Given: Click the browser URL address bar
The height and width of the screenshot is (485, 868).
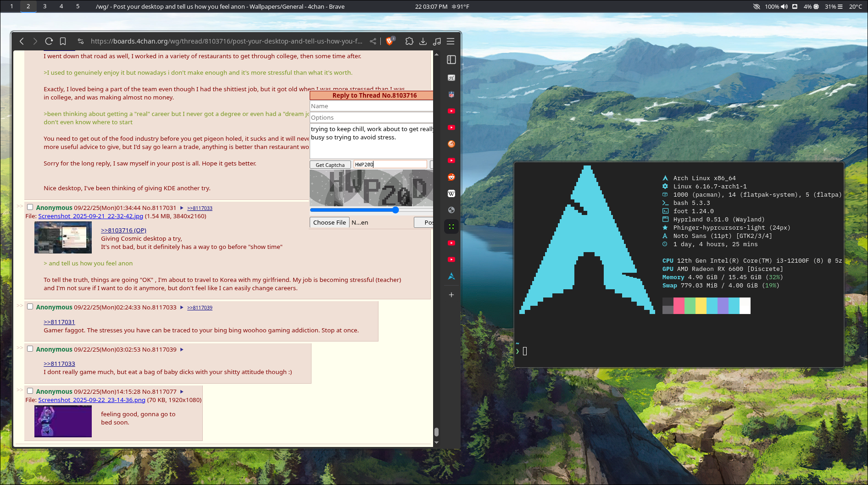Looking at the screenshot, I should (x=226, y=41).
